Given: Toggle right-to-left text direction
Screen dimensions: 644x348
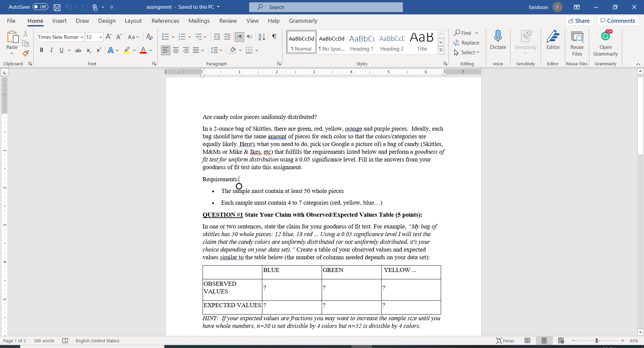Looking at the screenshot, I should [x=250, y=37].
